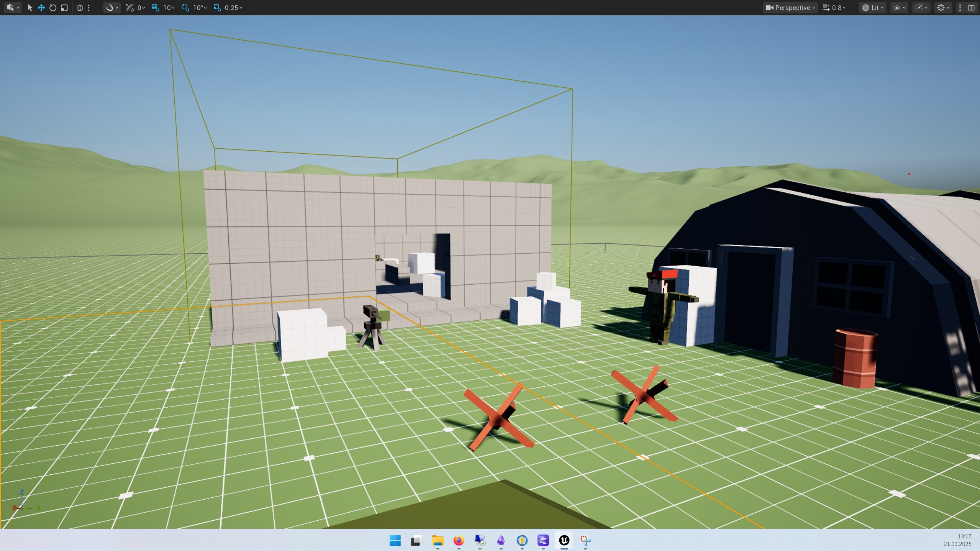Activate the Select objects tool
The image size is (980, 551).
30,8
